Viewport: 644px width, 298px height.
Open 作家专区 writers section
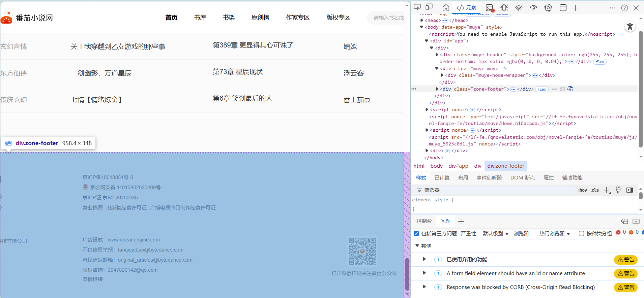click(x=298, y=18)
